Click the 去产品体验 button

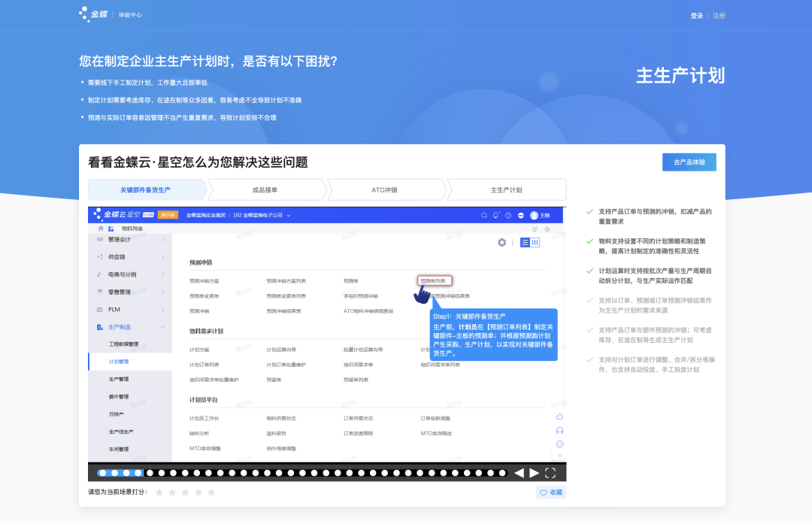(689, 162)
